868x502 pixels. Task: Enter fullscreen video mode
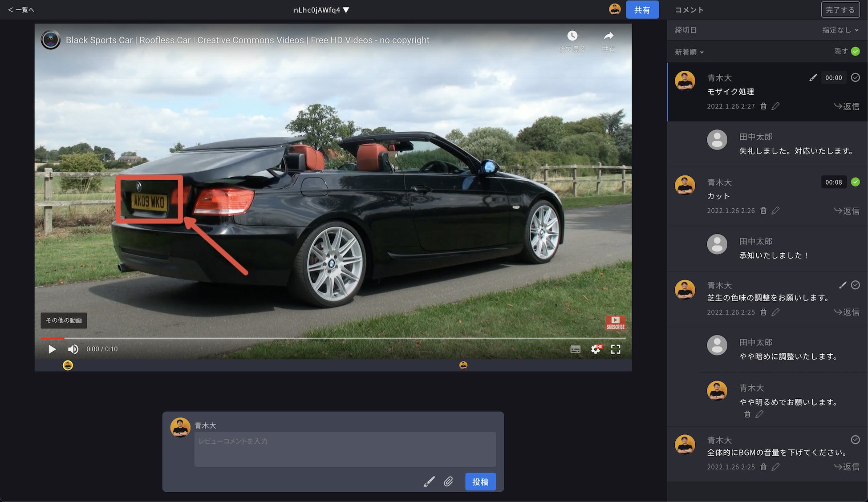coord(616,349)
